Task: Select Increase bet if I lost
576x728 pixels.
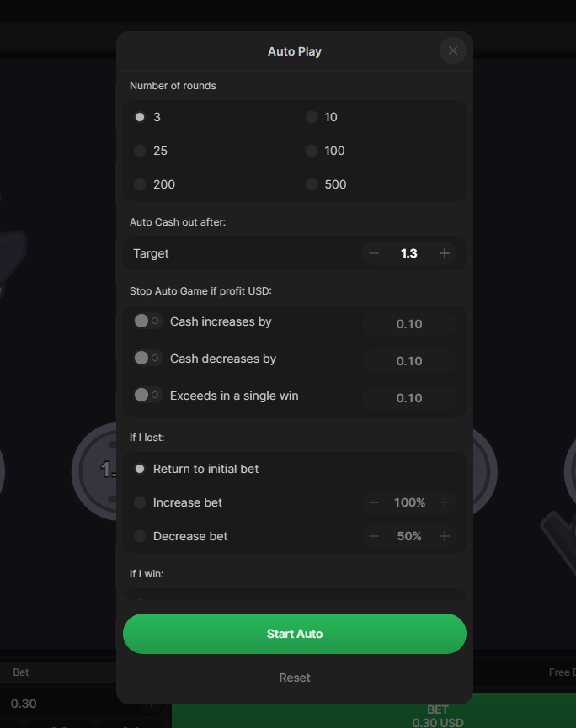Action: [x=140, y=502]
